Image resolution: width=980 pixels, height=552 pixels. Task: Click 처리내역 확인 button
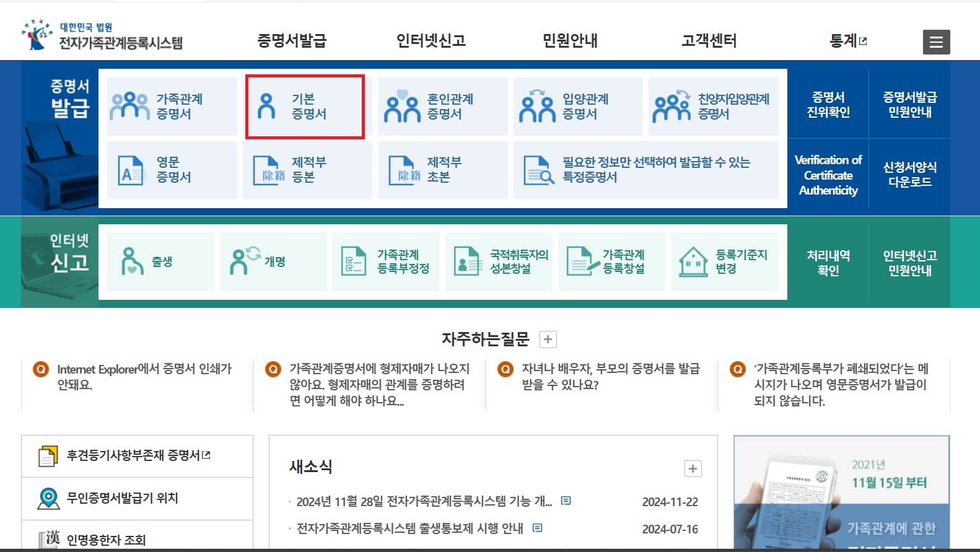[x=828, y=263]
